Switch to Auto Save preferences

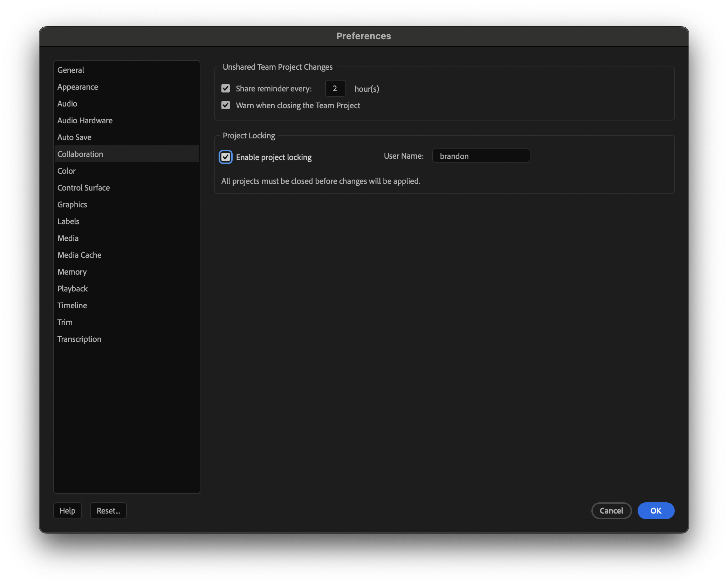pyautogui.click(x=74, y=137)
